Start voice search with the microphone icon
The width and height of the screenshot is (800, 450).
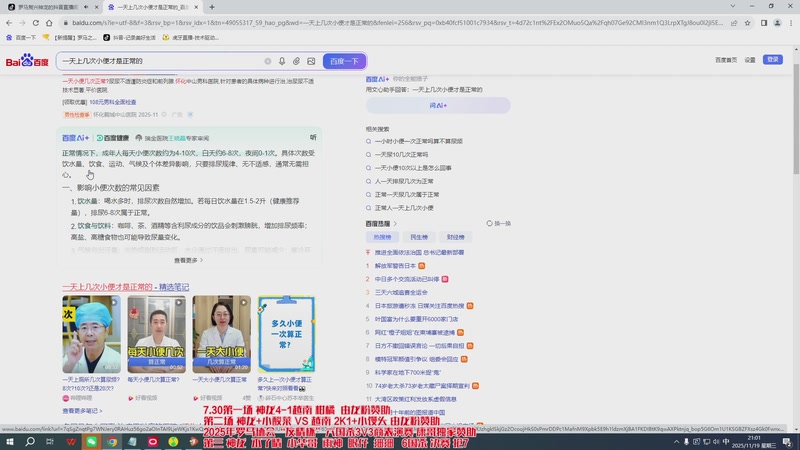282,61
